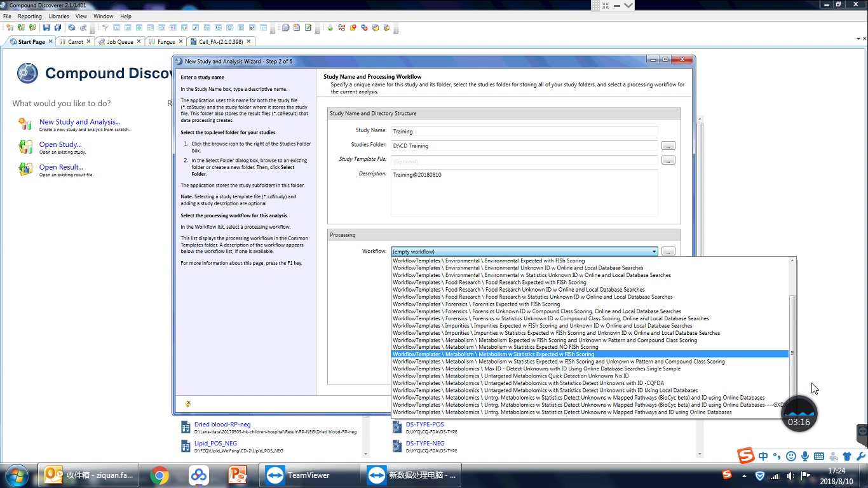This screenshot has height=488, width=868.
Task: Click the workflow list vertical scrollbar
Action: (x=792, y=337)
